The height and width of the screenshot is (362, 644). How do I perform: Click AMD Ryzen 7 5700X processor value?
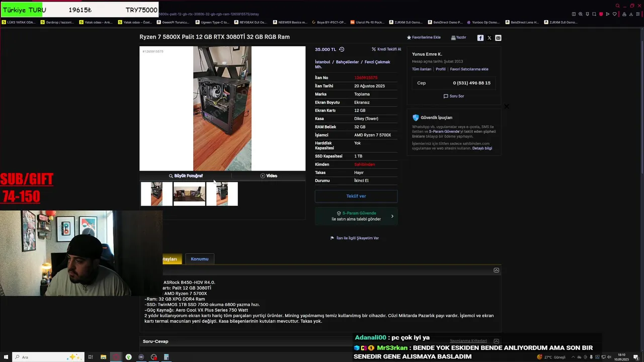pos(372,135)
